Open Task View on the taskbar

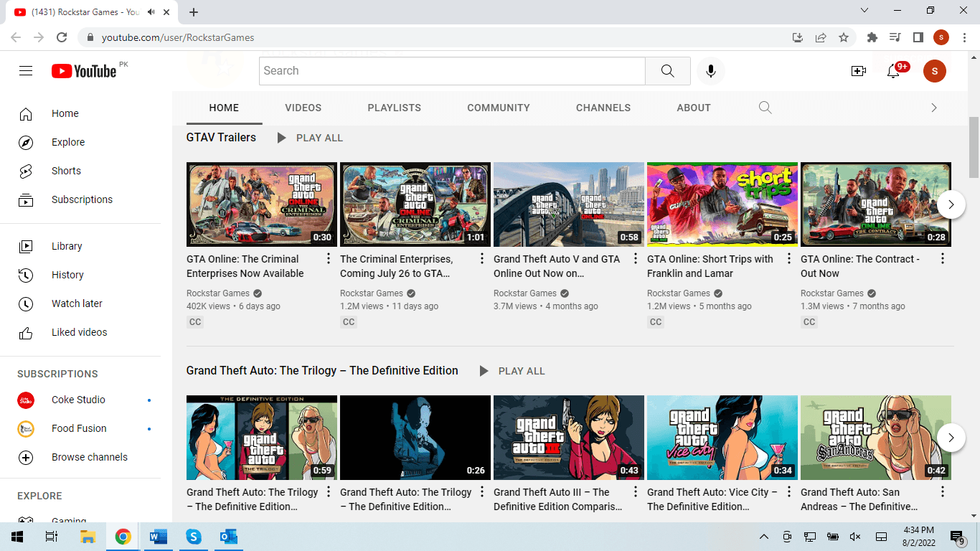tap(51, 537)
